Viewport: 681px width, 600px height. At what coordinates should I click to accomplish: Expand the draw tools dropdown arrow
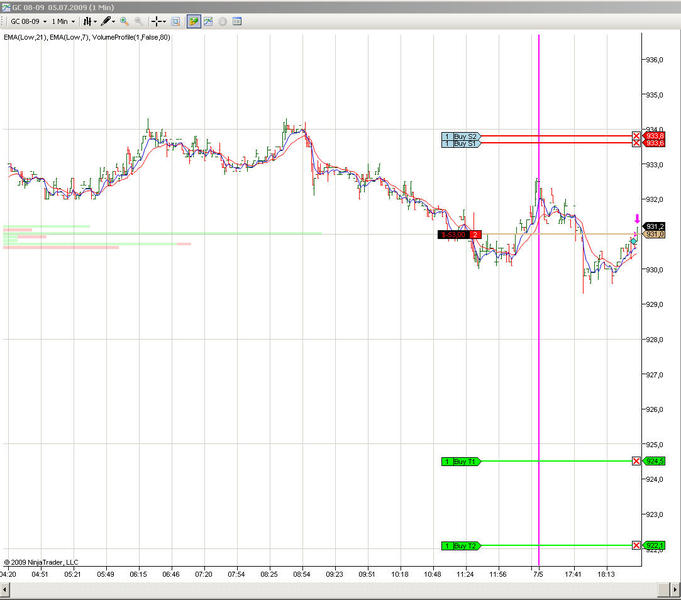click(x=113, y=22)
